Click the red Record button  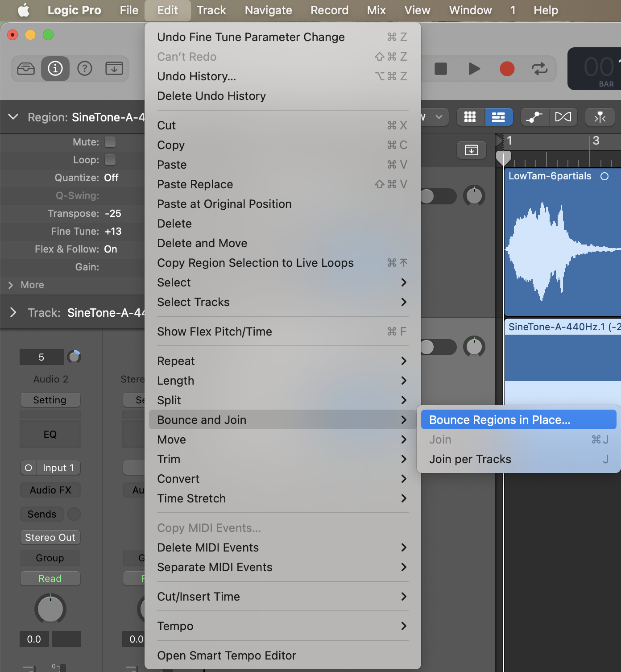pyautogui.click(x=507, y=69)
